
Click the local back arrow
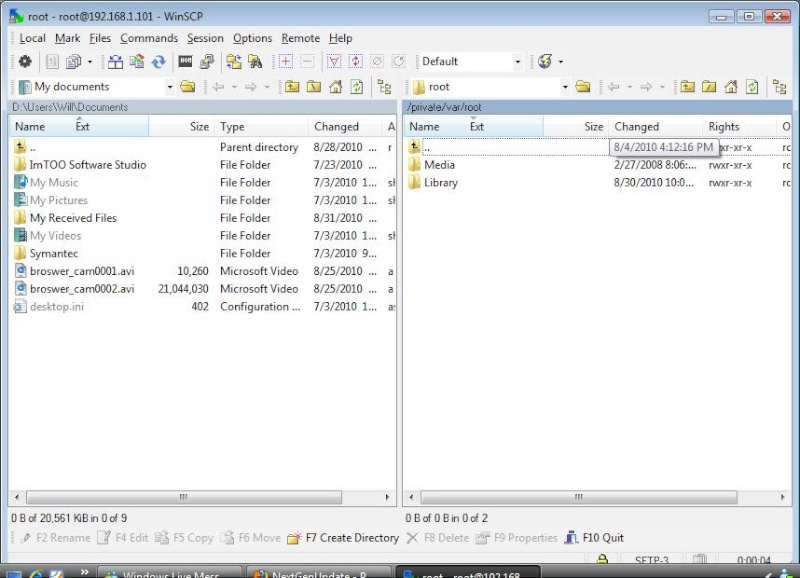click(218, 87)
